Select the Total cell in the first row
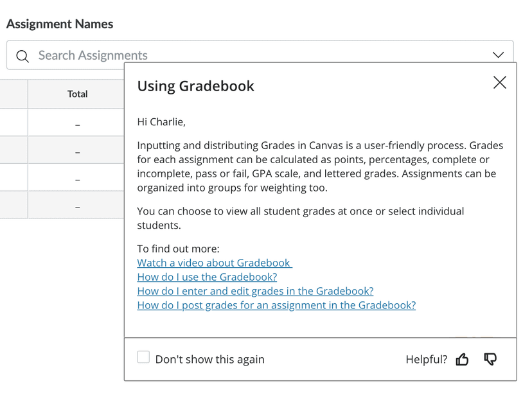The height and width of the screenshot is (406, 532). pos(77,124)
